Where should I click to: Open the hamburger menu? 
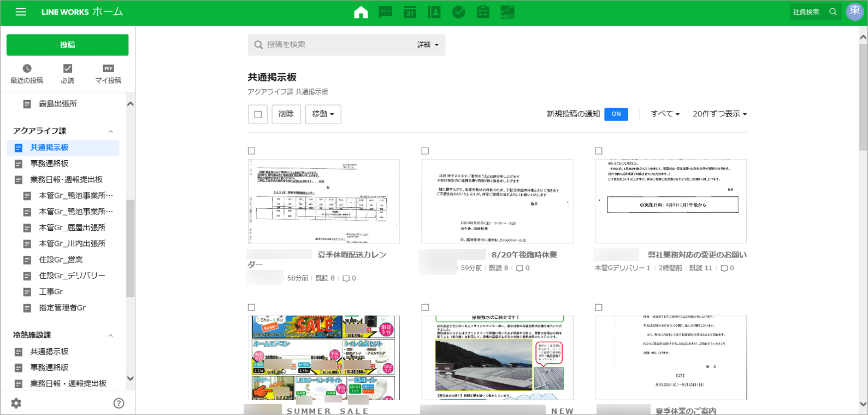pyautogui.click(x=21, y=12)
